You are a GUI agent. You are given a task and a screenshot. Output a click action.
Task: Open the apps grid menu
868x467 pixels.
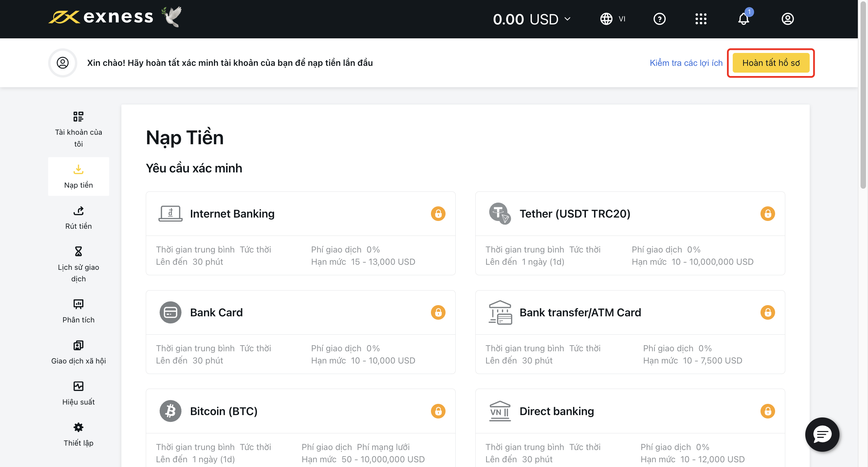(701, 19)
